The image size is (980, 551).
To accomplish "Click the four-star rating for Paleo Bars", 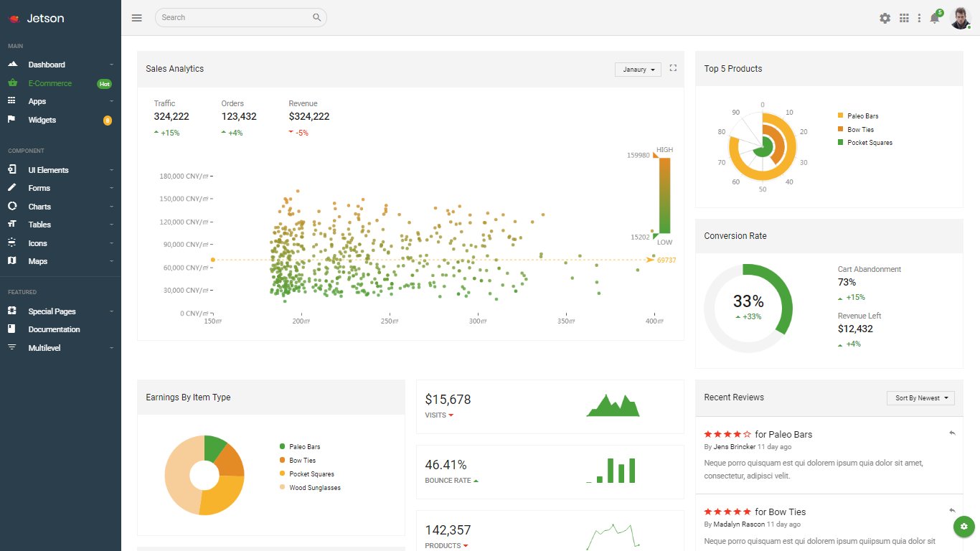I will point(727,434).
